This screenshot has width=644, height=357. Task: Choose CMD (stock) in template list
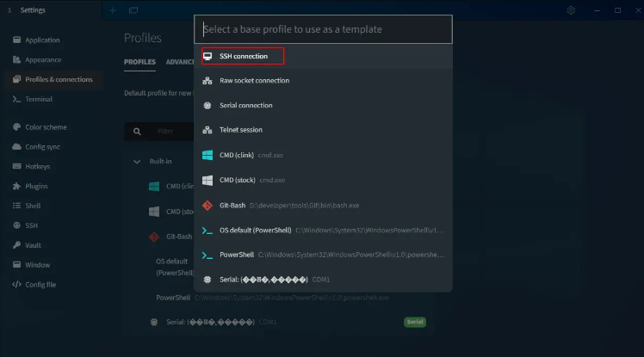coord(323,180)
